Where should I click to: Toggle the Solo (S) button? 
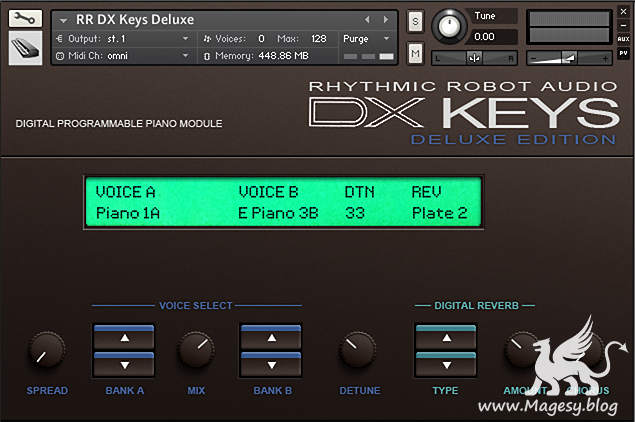click(x=416, y=21)
